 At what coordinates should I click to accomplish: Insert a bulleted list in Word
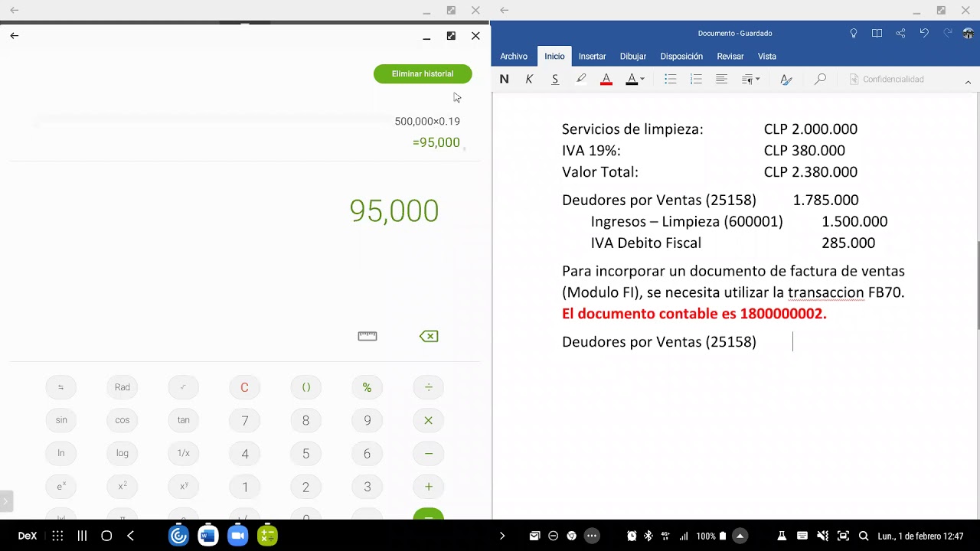[x=671, y=79]
